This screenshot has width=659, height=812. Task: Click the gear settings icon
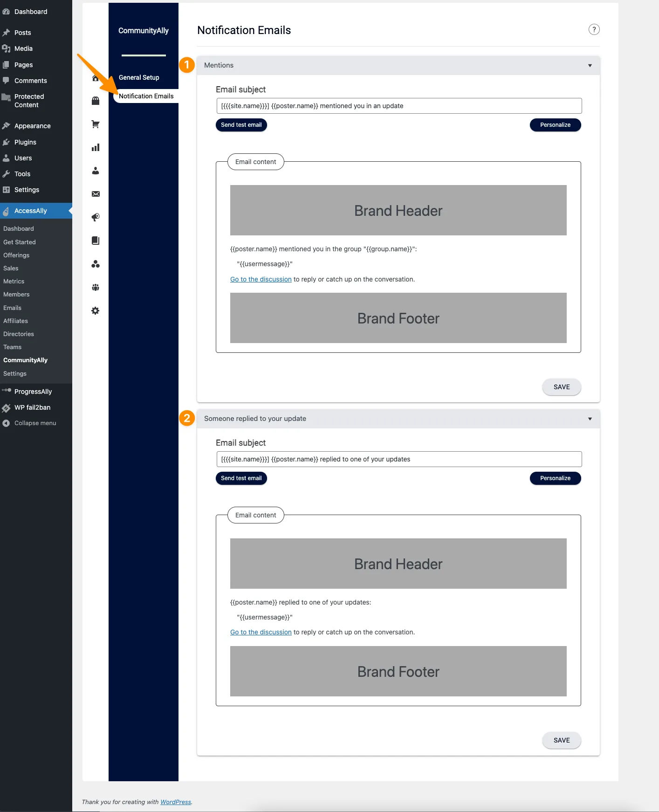point(96,310)
